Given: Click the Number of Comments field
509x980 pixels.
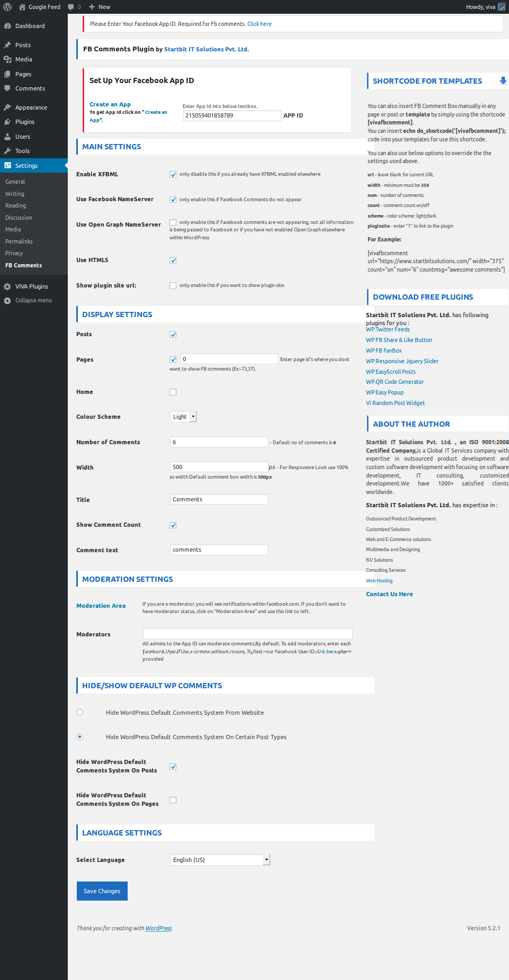Looking at the screenshot, I should click(219, 442).
